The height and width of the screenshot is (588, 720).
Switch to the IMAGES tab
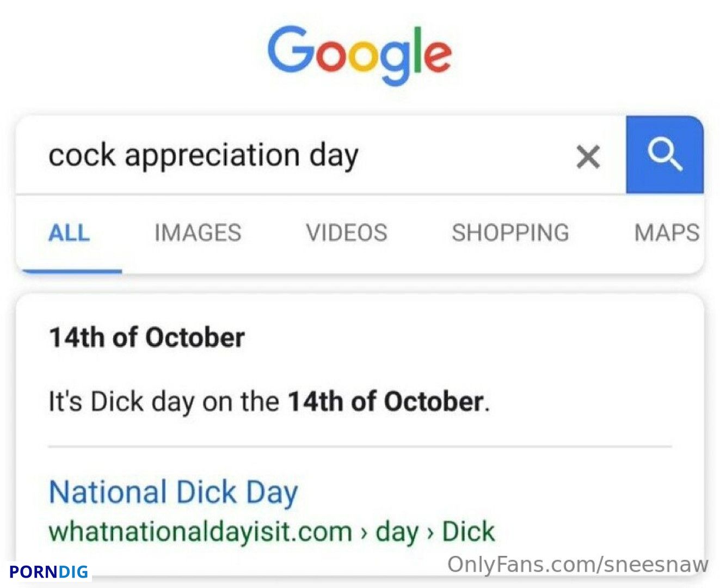198,233
